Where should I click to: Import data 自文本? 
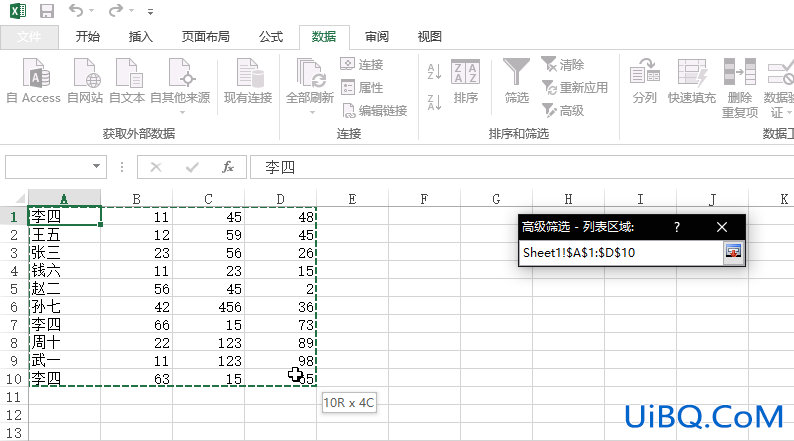tap(127, 81)
